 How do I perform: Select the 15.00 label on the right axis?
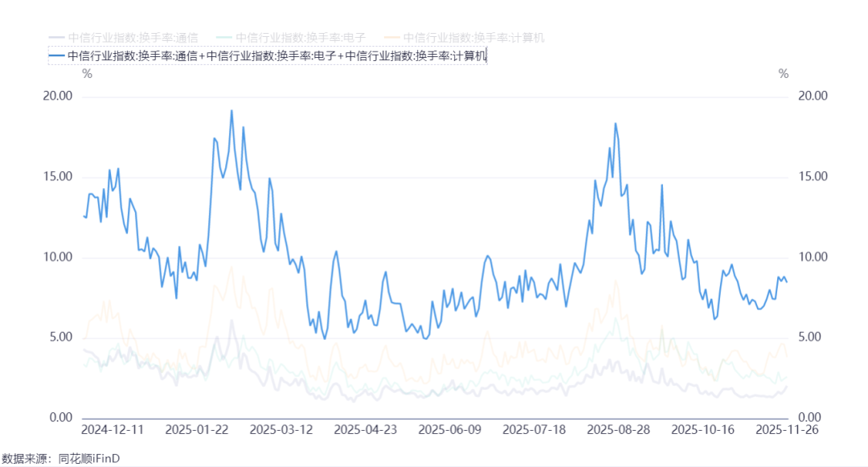point(813,177)
